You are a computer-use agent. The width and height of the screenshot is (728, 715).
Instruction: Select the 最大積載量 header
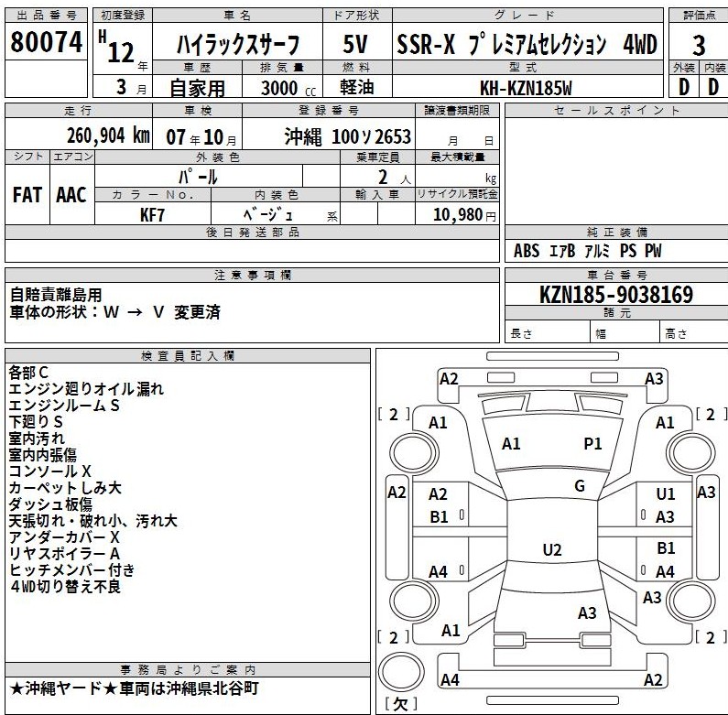coord(457,157)
